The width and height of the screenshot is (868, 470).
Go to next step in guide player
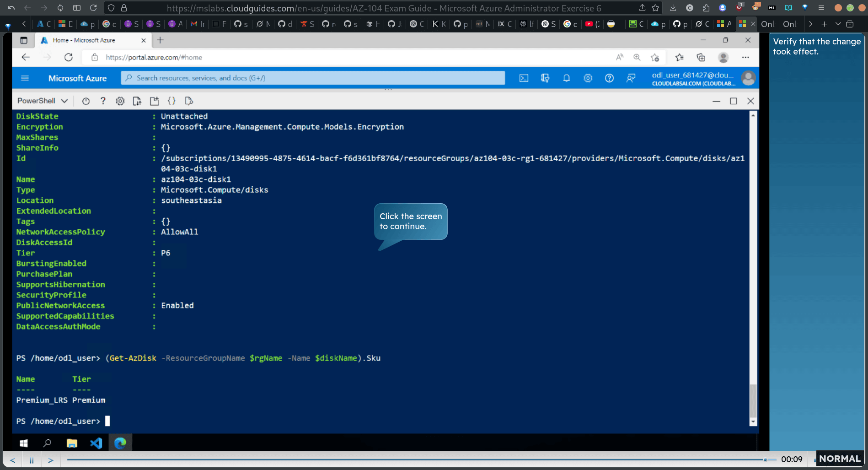pos(51,460)
